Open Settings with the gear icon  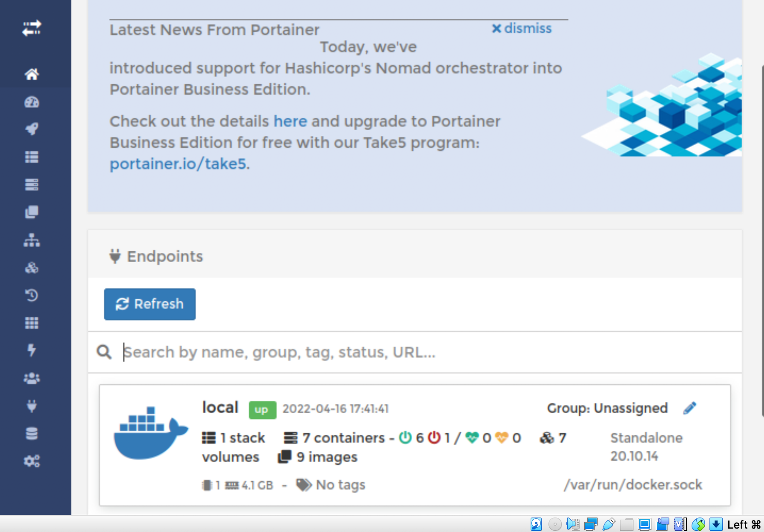pyautogui.click(x=32, y=460)
